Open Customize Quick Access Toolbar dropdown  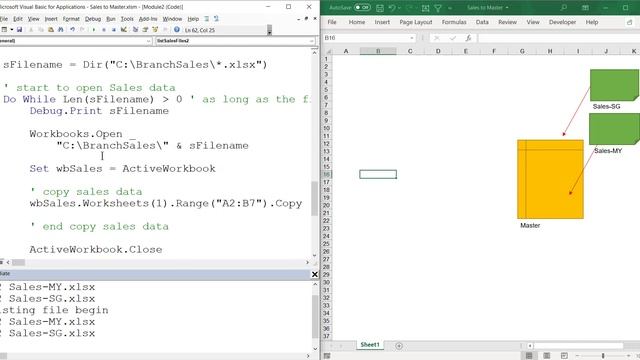point(450,8)
